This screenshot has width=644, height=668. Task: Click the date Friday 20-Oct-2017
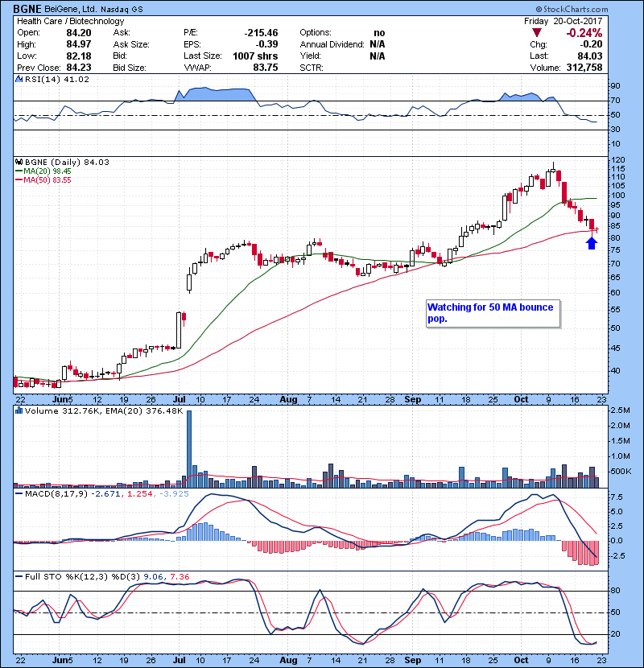(x=563, y=21)
